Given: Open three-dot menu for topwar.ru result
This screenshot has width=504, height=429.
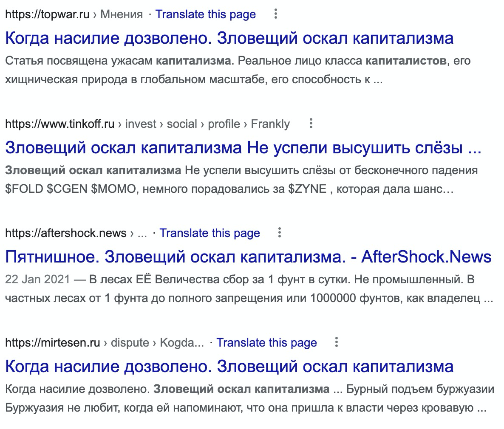Looking at the screenshot, I should coord(275,14).
